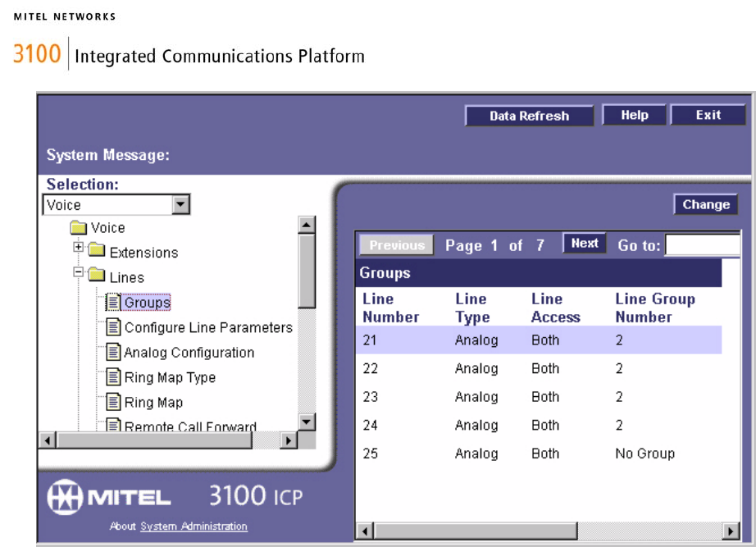The height and width of the screenshot is (547, 756).
Task: Click No Group value for line 25
Action: click(x=645, y=454)
